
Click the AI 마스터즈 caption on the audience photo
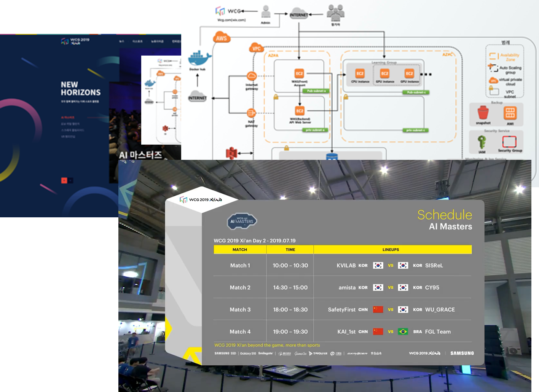pos(140,155)
